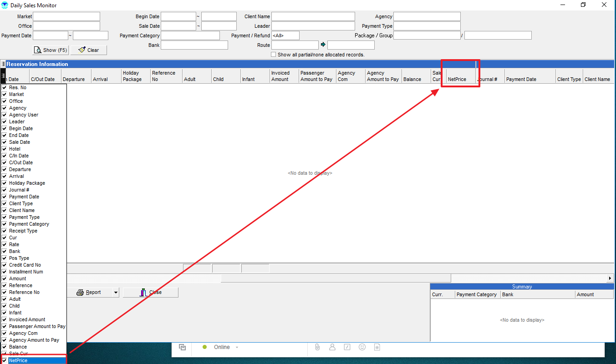Click the horizontal scrollbar right arrow
Image resolution: width=616 pixels, height=364 pixels.
610,278
